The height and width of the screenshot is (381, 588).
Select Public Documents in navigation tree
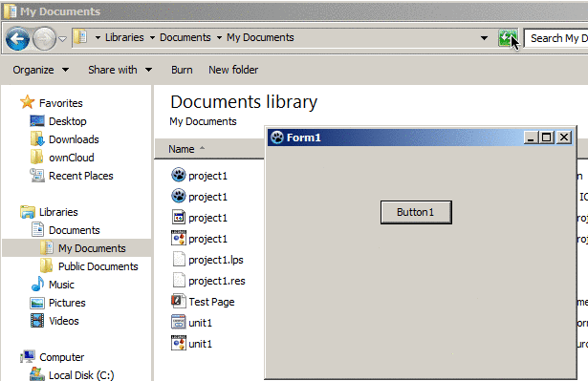coord(98,266)
